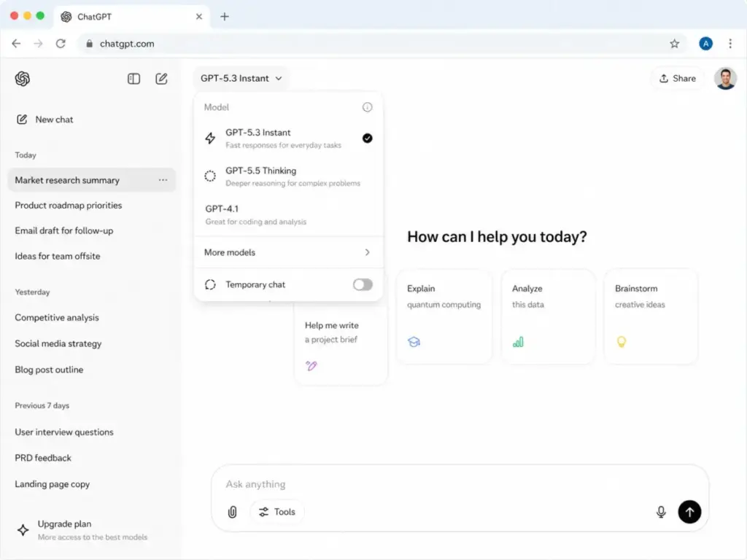Screen dimensions: 747x560
Task: Open the PRD feedback chat
Action: [x=43, y=458]
